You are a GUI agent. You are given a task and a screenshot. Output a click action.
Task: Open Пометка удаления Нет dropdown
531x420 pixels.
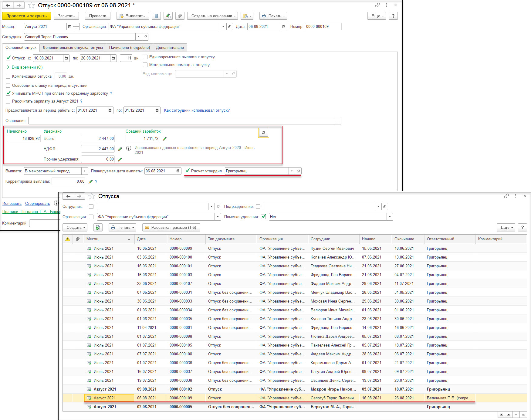tap(390, 217)
